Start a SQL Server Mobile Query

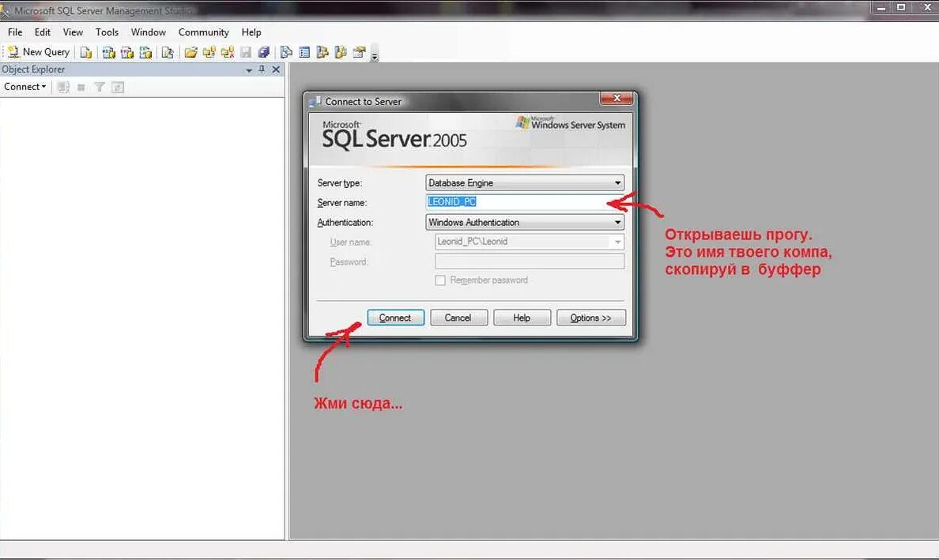168,53
